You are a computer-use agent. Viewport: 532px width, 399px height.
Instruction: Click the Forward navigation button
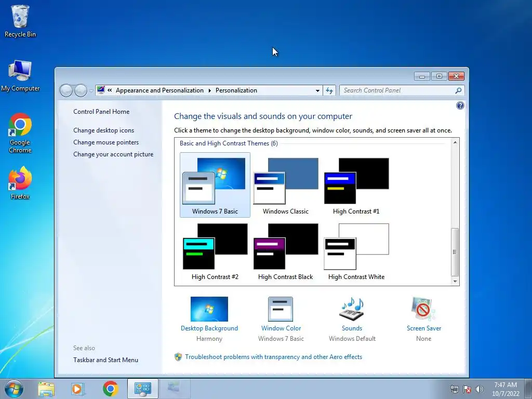click(81, 90)
